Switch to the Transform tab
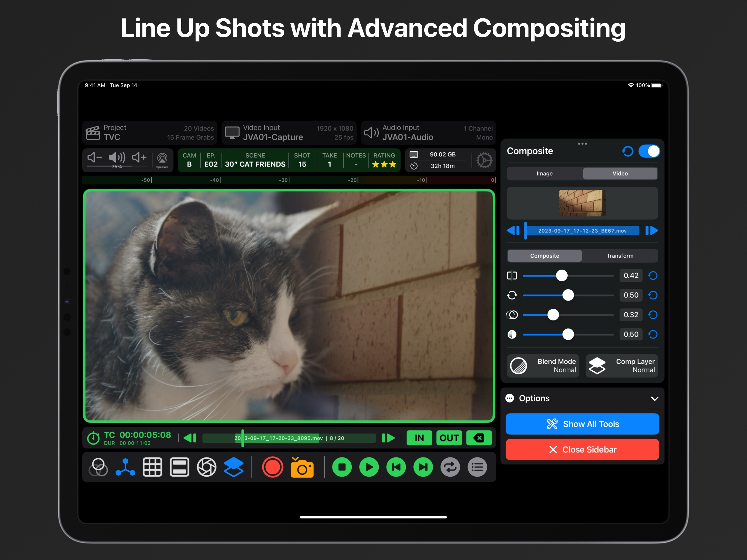Image resolution: width=747 pixels, height=560 pixels. point(620,256)
